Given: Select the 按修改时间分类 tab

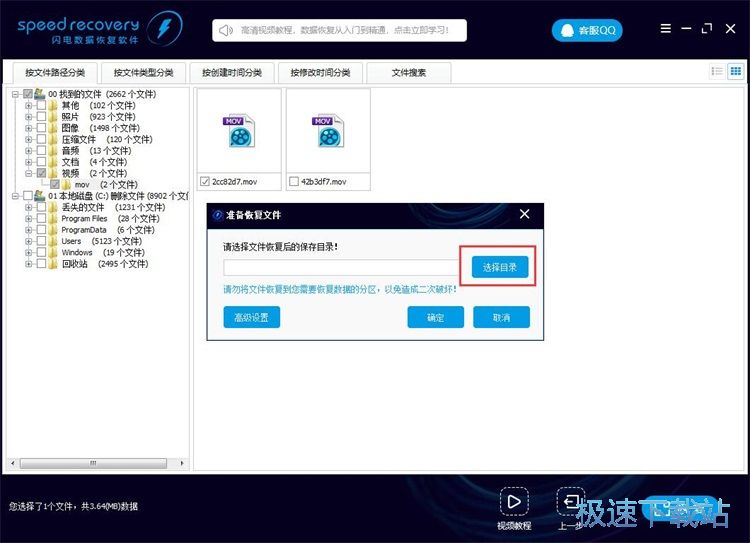Looking at the screenshot, I should click(320, 73).
